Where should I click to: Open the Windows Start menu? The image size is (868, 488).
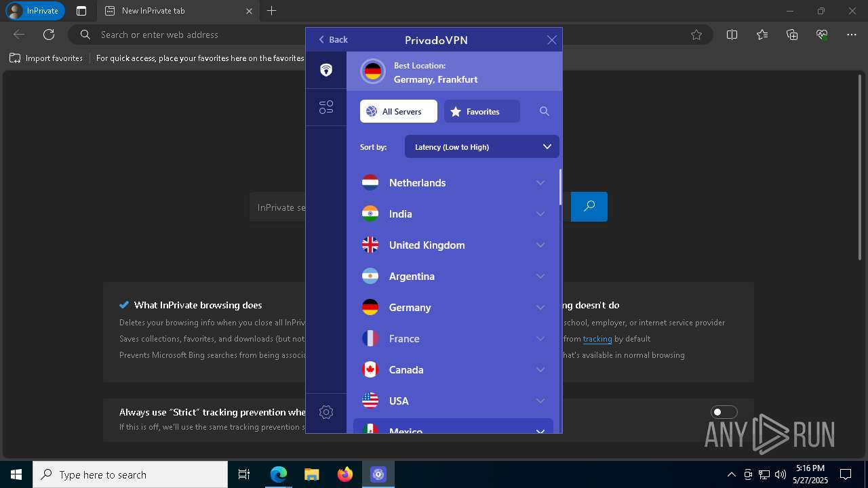pyautogui.click(x=16, y=474)
